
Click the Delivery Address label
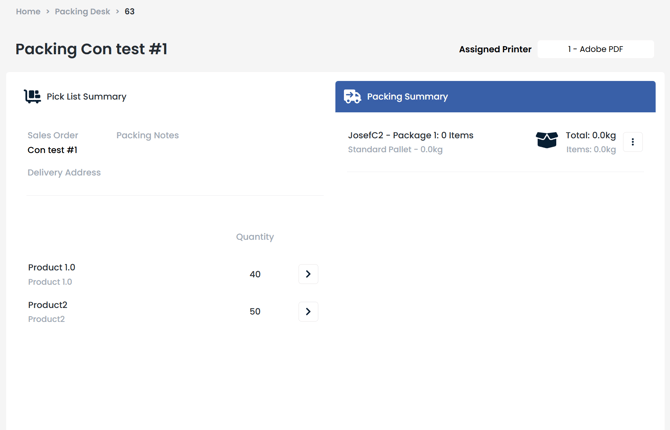(x=64, y=173)
